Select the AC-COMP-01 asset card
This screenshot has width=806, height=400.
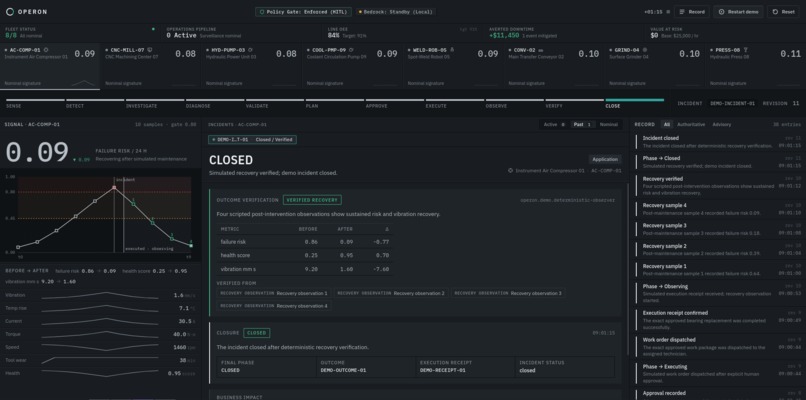[x=50, y=66]
